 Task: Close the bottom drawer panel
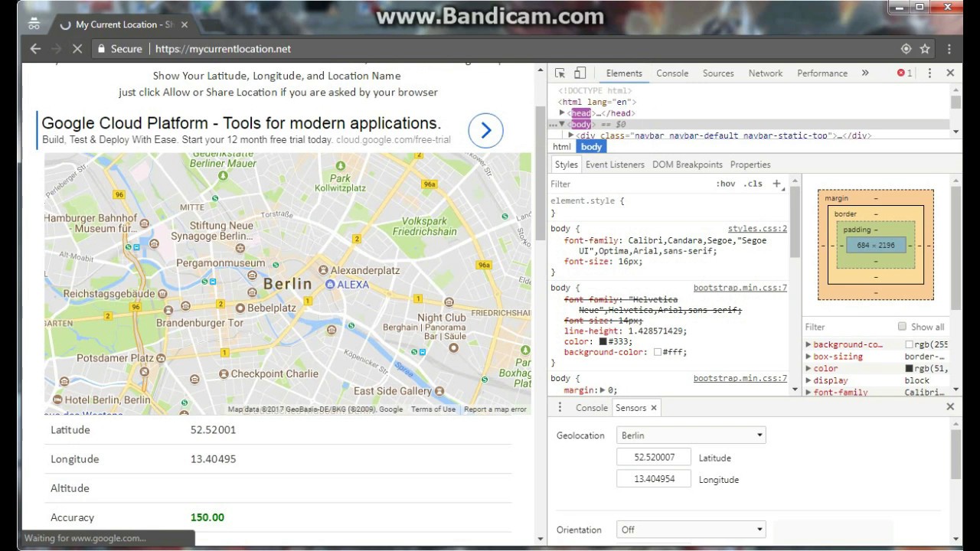950,407
